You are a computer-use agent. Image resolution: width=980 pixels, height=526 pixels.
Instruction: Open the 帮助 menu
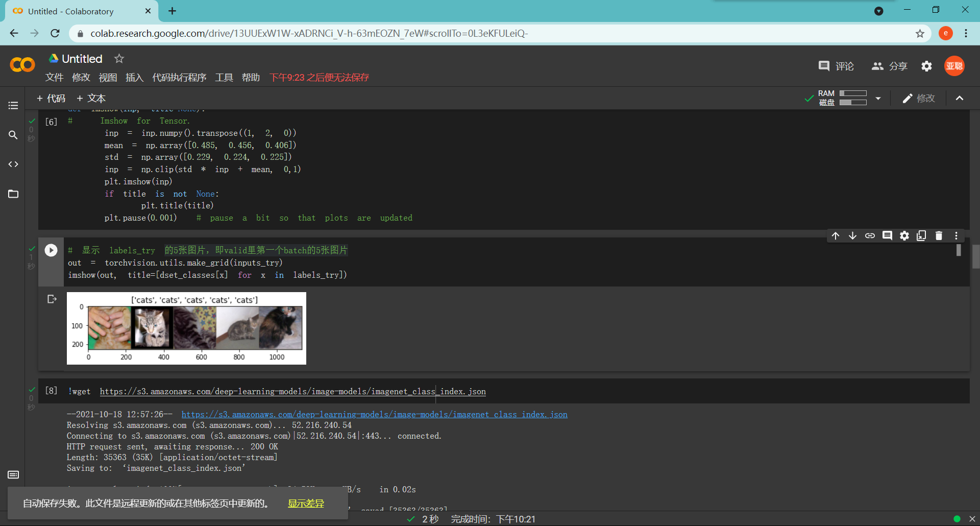251,77
